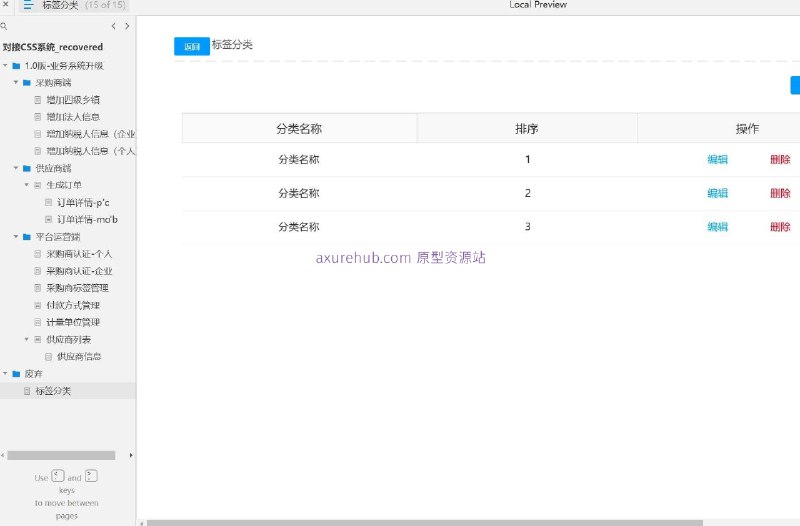Close the sidebar with the X icon
The height and width of the screenshot is (526, 800).
coord(5,4)
